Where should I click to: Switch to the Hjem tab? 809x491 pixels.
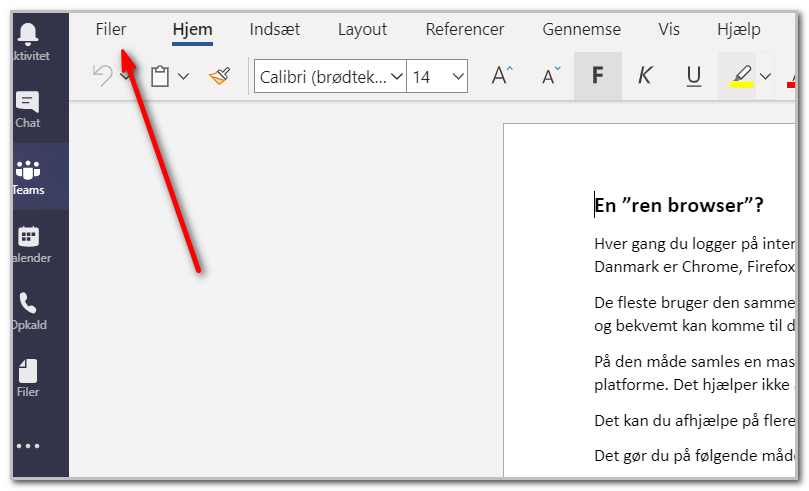pyautogui.click(x=192, y=29)
